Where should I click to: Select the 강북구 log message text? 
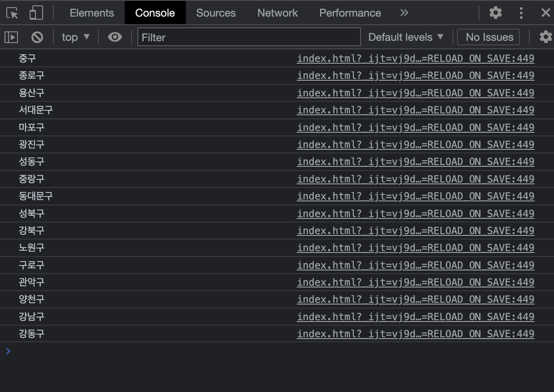(x=31, y=231)
